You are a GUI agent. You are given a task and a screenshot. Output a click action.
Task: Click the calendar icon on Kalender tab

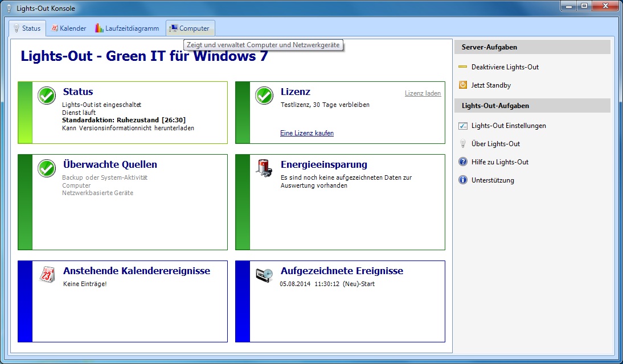click(55, 28)
